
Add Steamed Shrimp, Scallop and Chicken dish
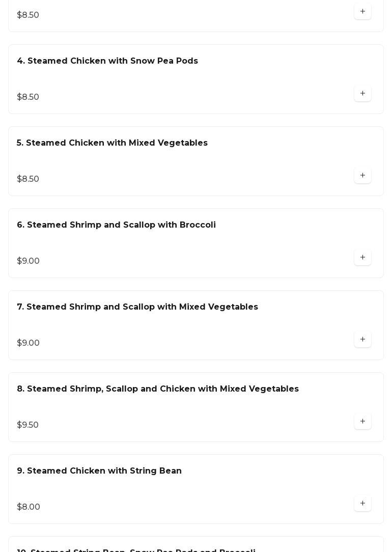coord(362,422)
